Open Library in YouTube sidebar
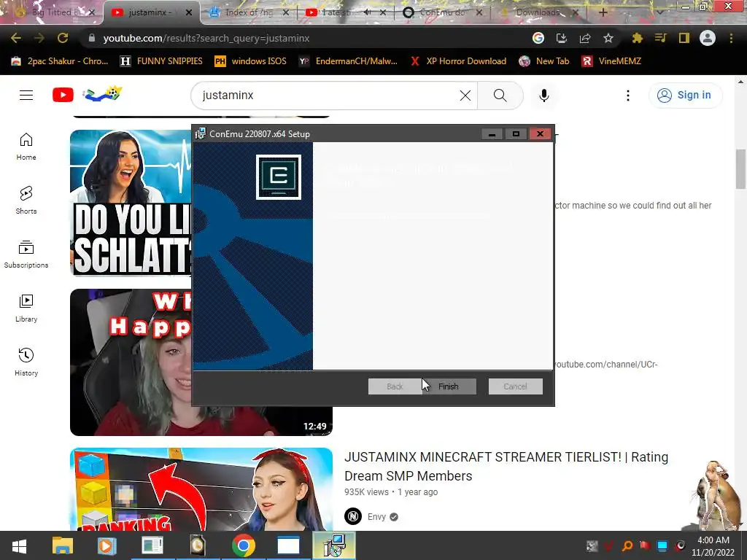 coord(26,308)
